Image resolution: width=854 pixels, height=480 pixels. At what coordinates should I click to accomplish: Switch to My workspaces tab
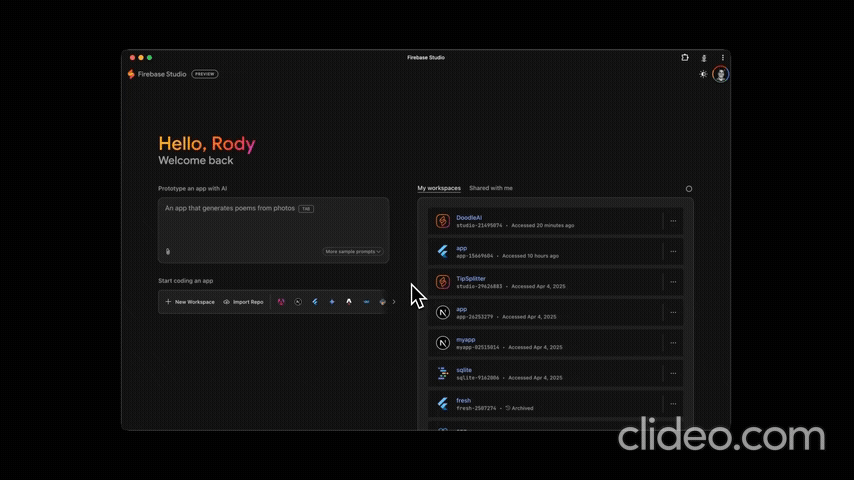point(439,188)
